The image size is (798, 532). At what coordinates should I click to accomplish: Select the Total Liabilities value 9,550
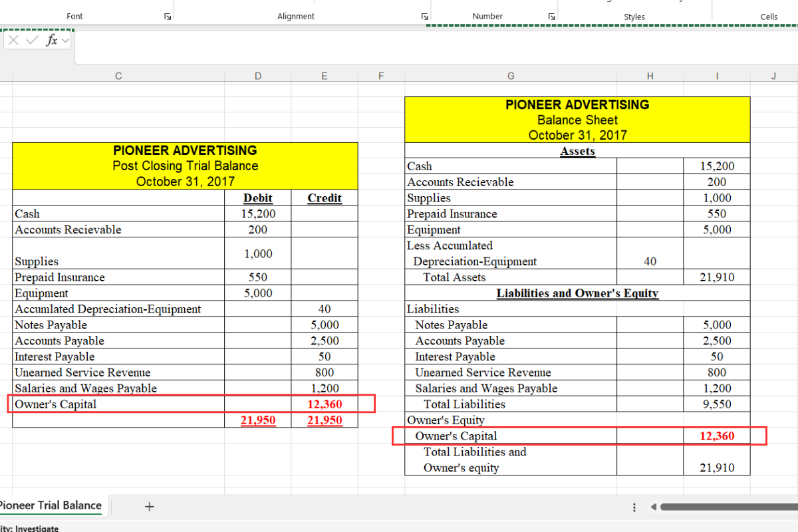[717, 404]
